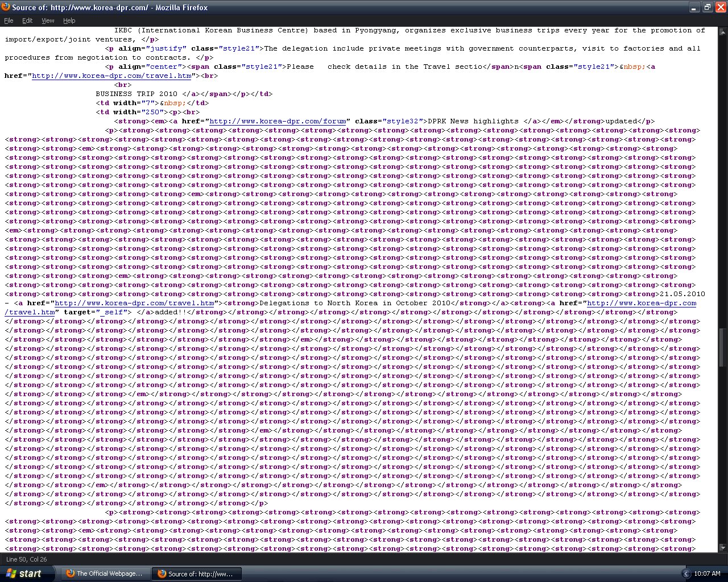728x582 pixels.
Task: Expand hidden system tray icons arrow
Action: 685,573
